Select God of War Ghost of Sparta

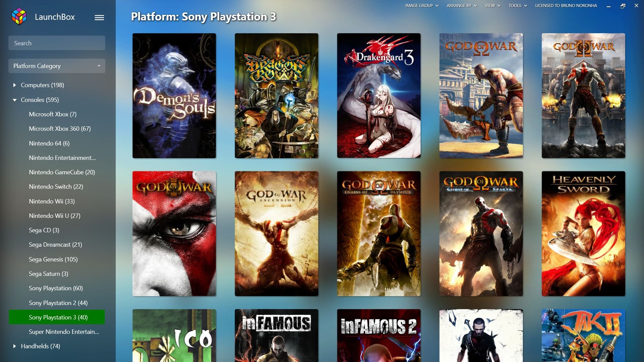481,234
